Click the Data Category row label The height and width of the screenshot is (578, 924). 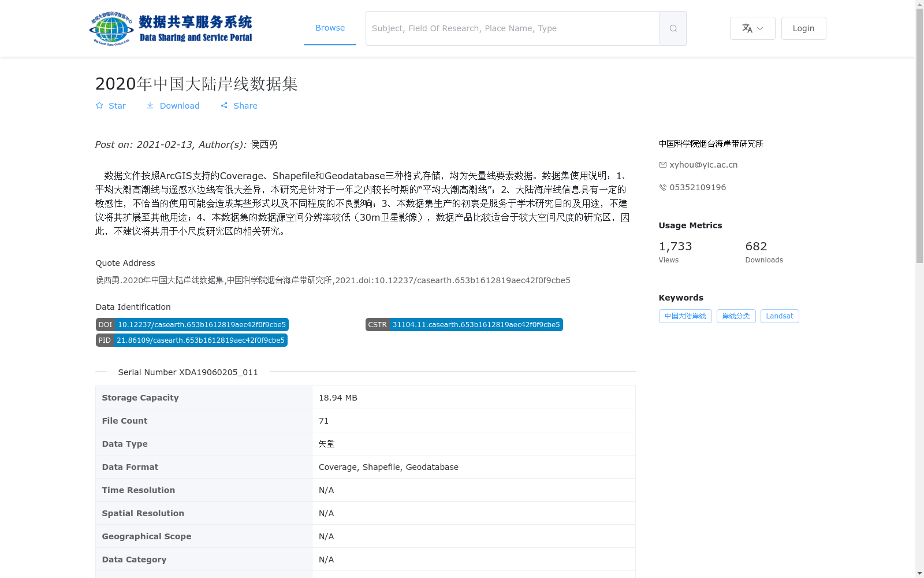134,560
